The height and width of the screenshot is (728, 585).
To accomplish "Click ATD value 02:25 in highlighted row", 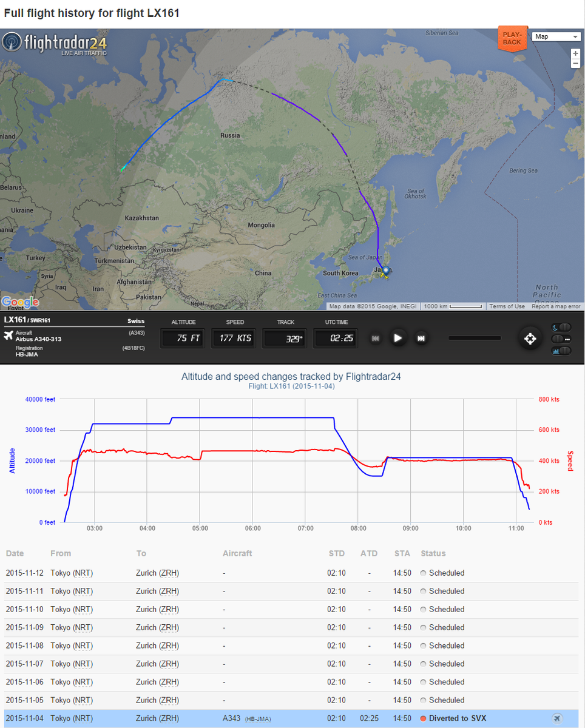I will [370, 718].
